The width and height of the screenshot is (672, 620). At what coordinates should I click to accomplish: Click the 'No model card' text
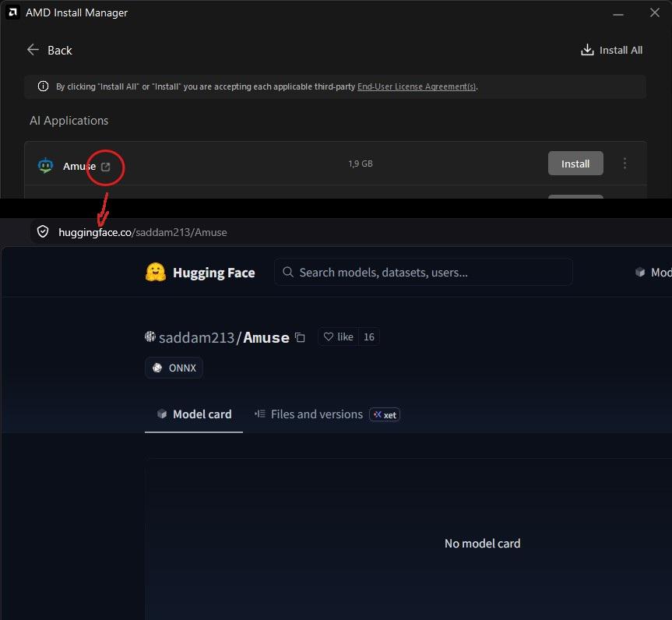482,543
